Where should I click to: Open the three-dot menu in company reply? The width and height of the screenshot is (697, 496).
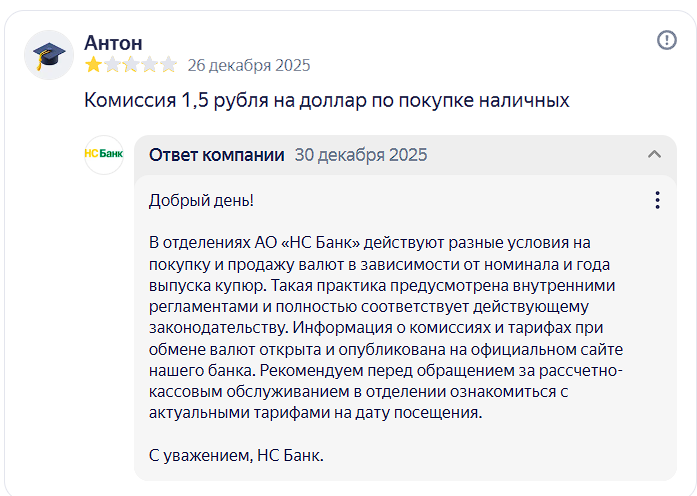click(657, 200)
